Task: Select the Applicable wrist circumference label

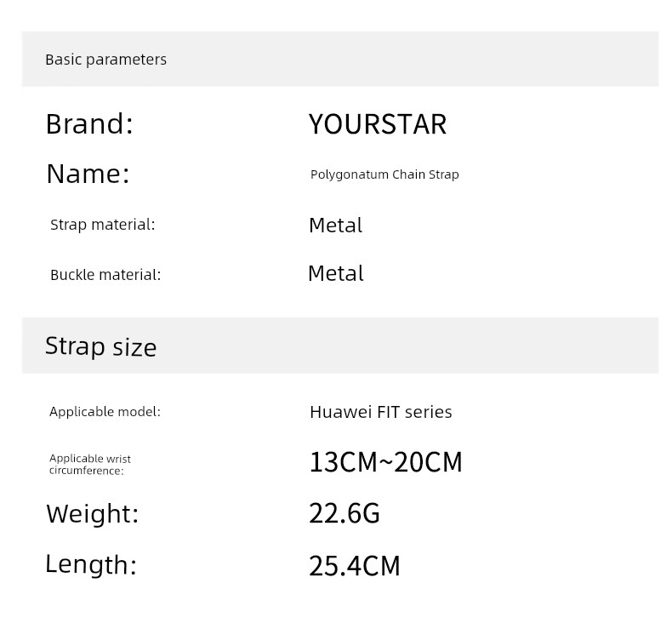Action: pos(90,465)
